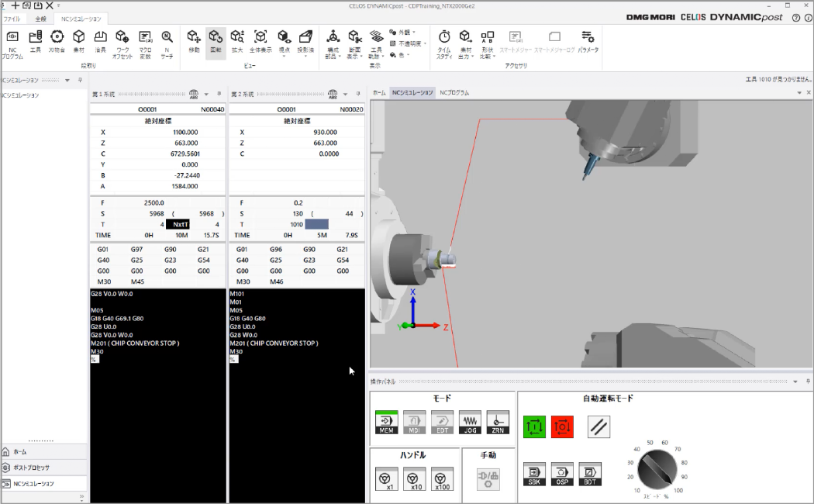Viewport: 814px width, 504px height.
Task: Select handle x100 increment
Action: point(441,479)
